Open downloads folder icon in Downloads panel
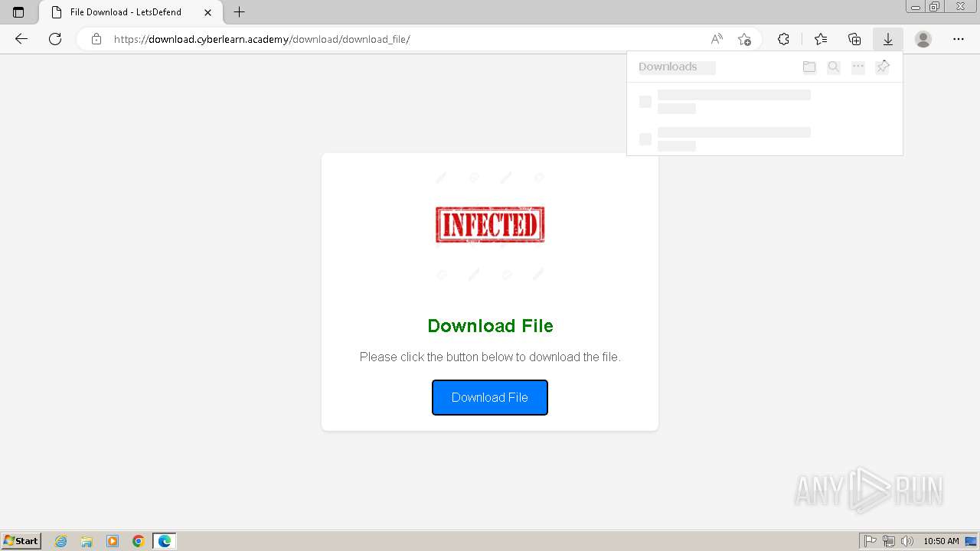The image size is (980, 551). [x=809, y=67]
